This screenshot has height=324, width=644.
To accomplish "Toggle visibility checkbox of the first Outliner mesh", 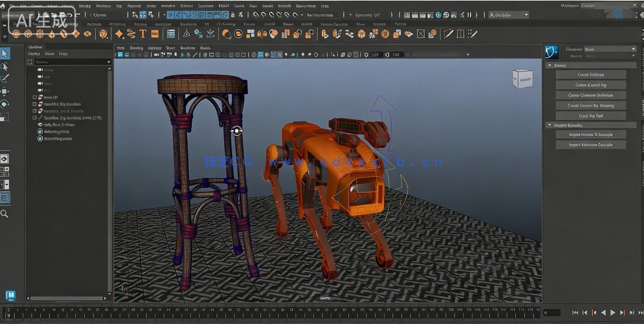I will click(x=34, y=97).
